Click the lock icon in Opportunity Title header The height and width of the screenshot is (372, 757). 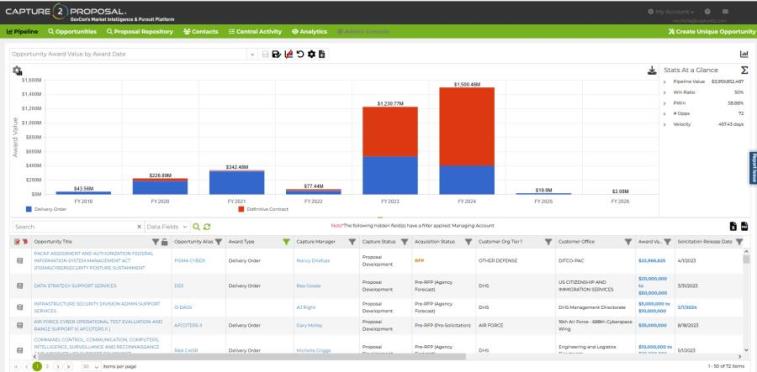(164, 242)
